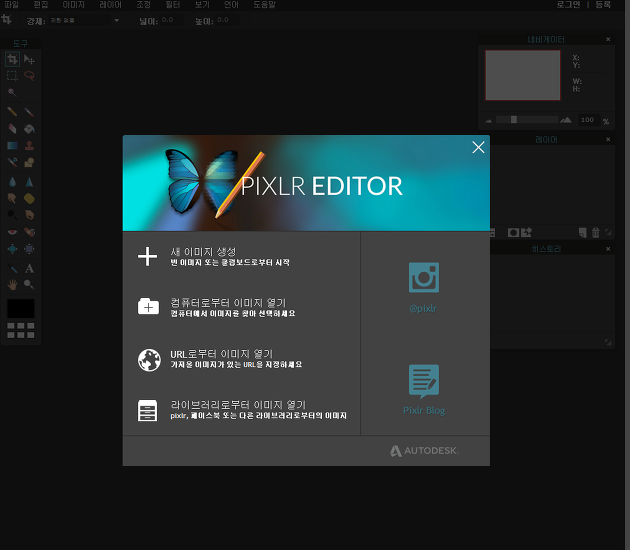The width and height of the screenshot is (630, 550).
Task: Click the 등록 link
Action: [603, 4]
